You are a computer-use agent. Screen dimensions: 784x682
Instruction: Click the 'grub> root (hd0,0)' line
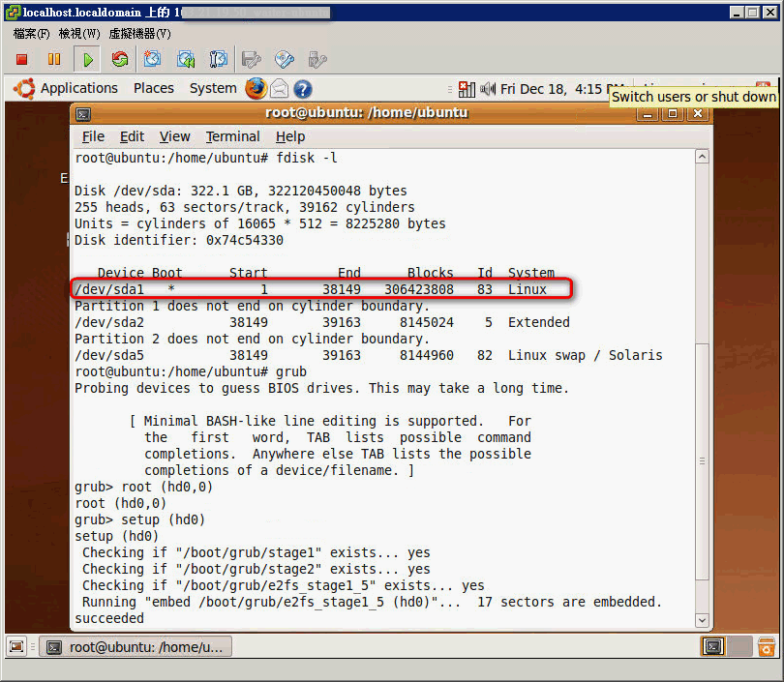click(144, 487)
